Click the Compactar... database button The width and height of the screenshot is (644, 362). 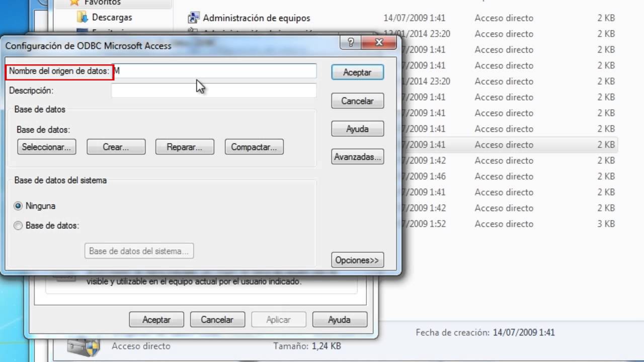(x=254, y=147)
